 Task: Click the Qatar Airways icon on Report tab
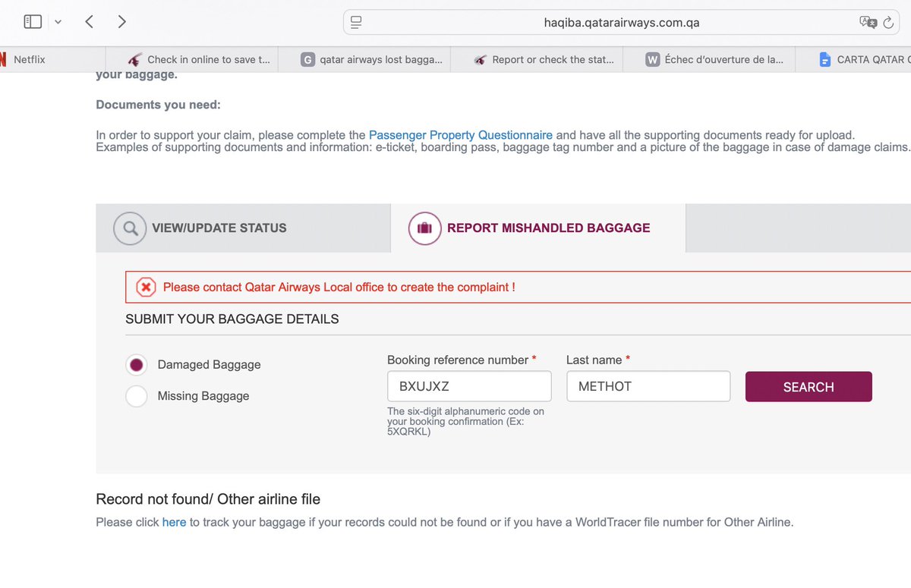pos(480,59)
